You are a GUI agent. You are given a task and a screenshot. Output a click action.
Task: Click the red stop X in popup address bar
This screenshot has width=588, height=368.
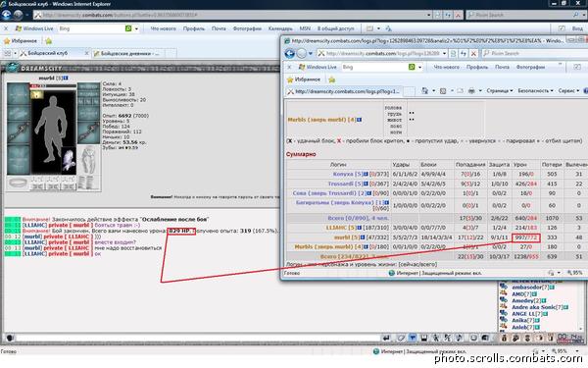(x=473, y=54)
